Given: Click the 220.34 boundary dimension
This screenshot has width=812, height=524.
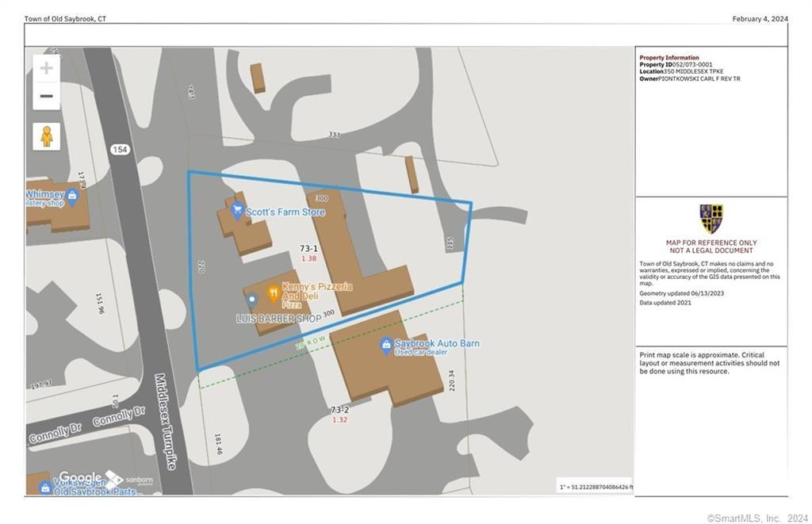Looking at the screenshot, I should [x=451, y=381].
